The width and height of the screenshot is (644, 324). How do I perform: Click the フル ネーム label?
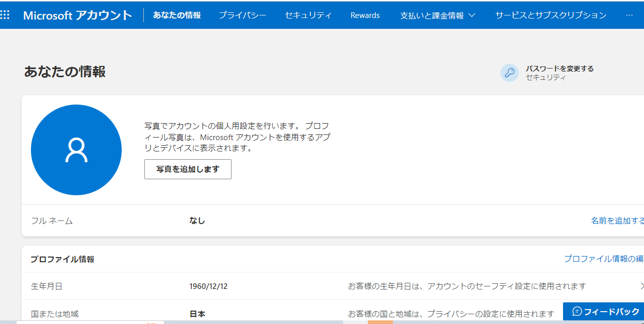(x=52, y=220)
